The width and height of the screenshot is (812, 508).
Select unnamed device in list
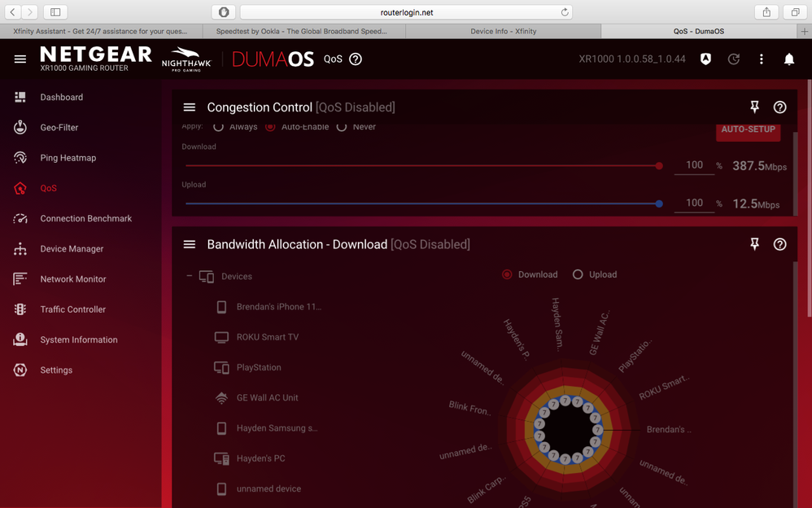268,488
